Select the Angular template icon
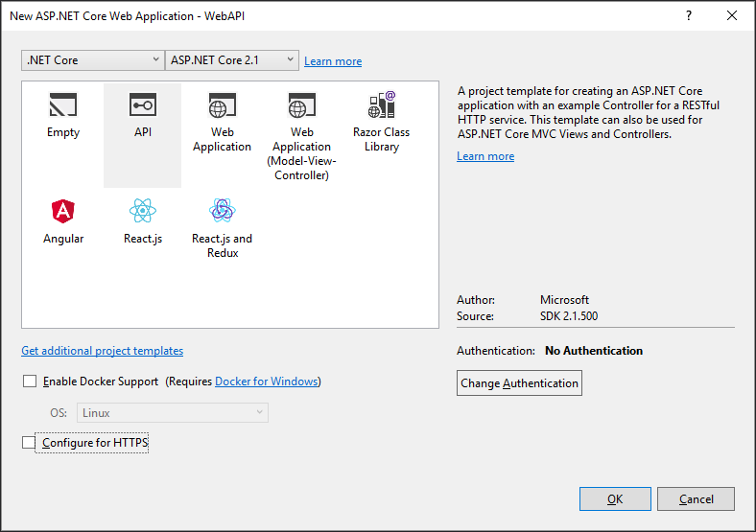The height and width of the screenshot is (532, 756). coord(63,211)
